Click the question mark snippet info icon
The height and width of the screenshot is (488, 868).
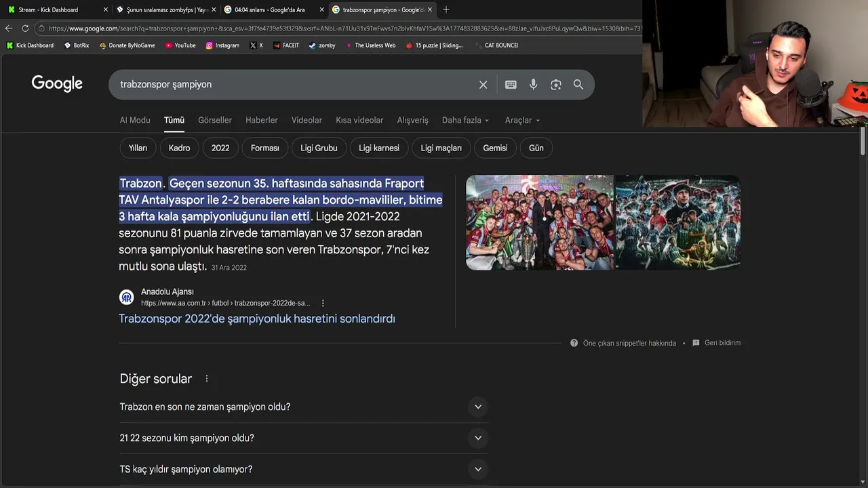click(574, 343)
